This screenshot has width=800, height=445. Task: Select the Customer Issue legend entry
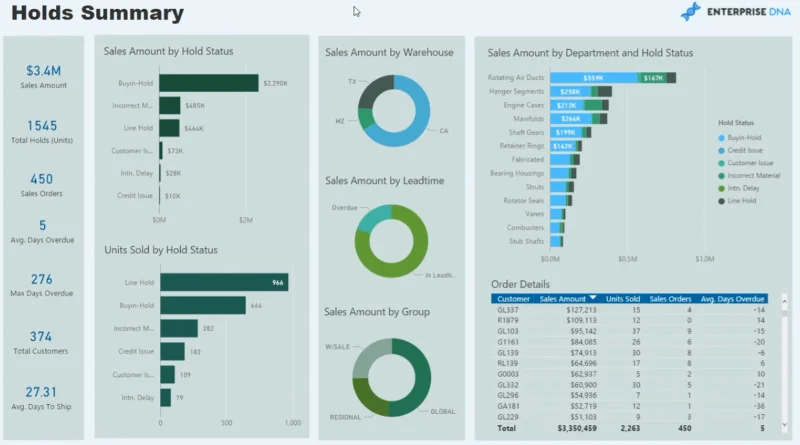click(x=745, y=163)
